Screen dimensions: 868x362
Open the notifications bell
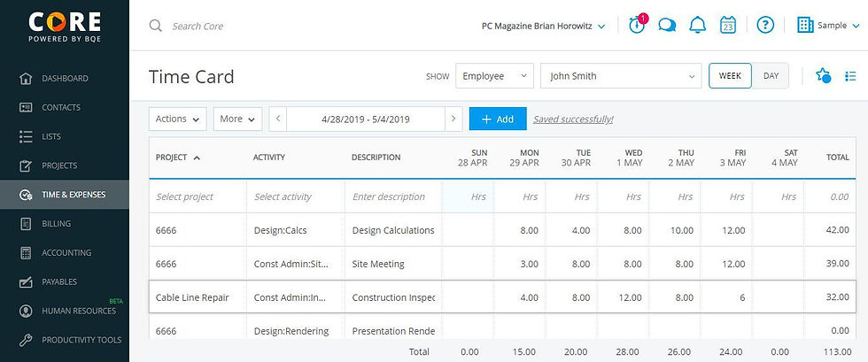point(698,26)
